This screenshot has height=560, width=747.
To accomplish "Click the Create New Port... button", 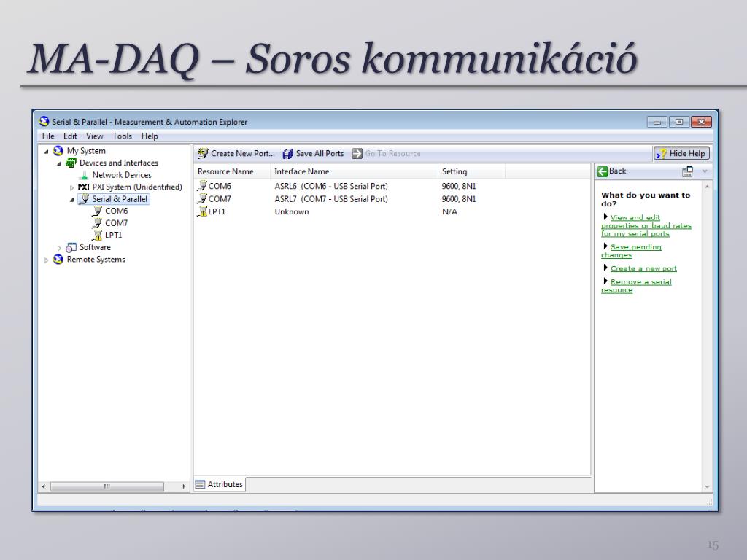I will coord(236,154).
